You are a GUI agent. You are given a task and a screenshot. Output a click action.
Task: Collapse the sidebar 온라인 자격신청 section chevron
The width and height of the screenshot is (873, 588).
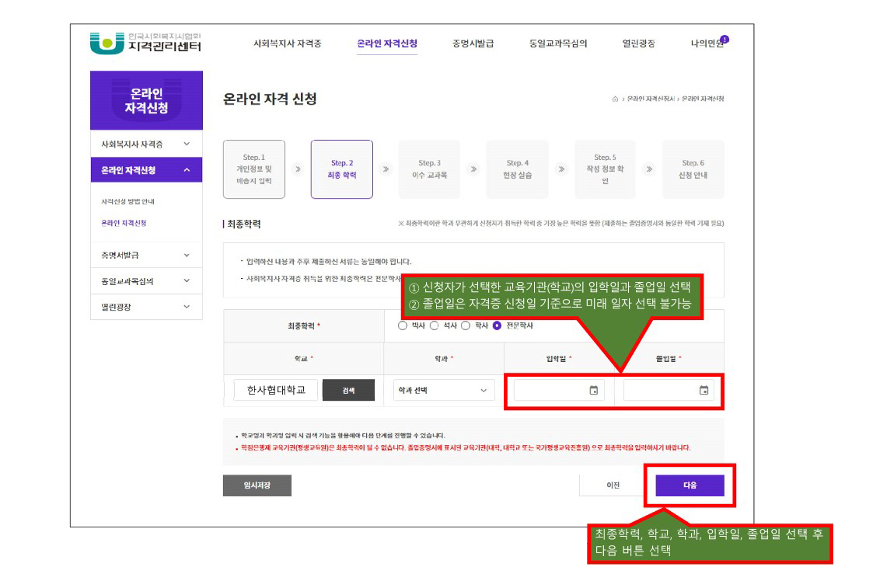click(187, 170)
